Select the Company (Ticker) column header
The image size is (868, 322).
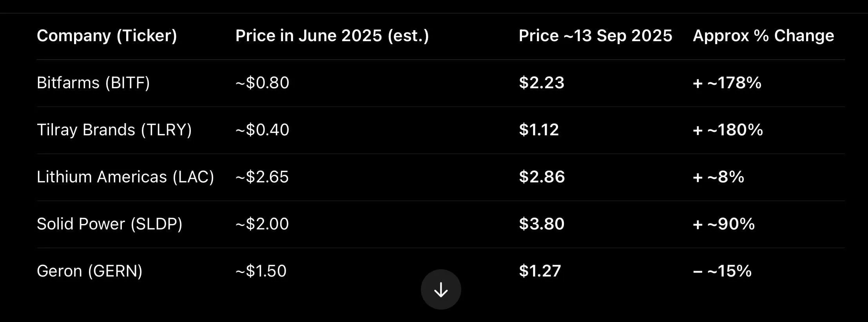pyautogui.click(x=107, y=36)
